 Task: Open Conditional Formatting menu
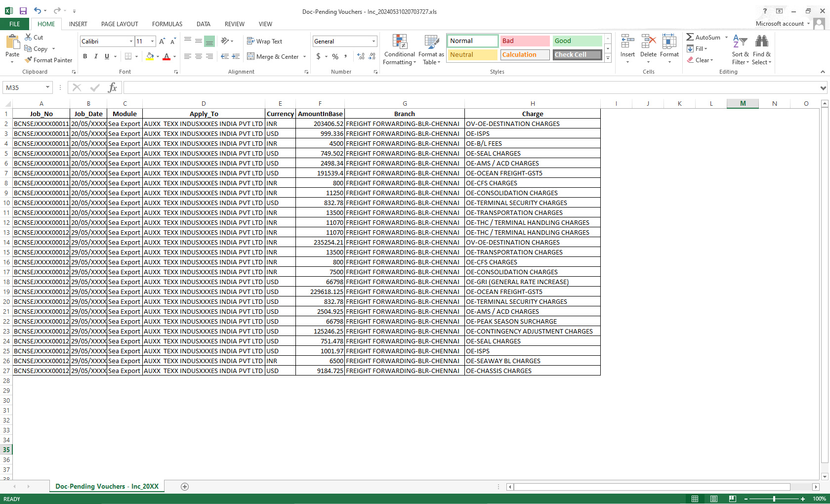click(399, 49)
